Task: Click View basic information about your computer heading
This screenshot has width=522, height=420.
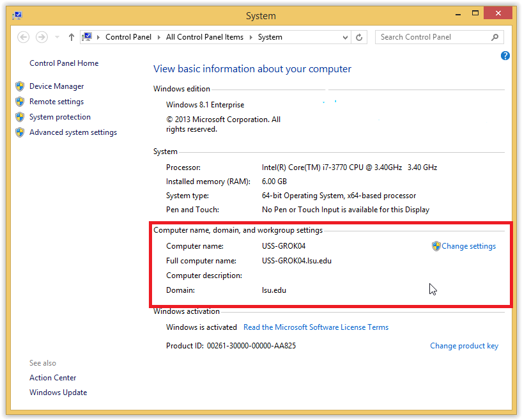Action: click(x=252, y=69)
